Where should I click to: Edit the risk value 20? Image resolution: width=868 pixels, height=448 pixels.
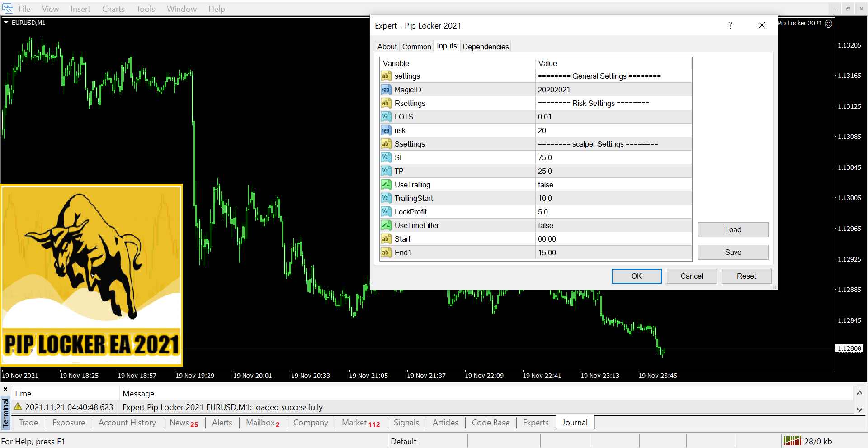pyautogui.click(x=613, y=130)
